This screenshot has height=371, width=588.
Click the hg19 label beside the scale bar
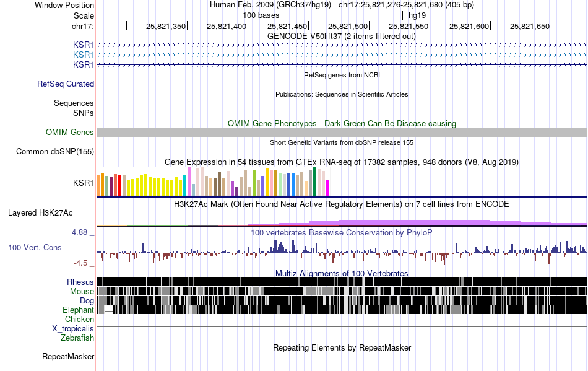[x=417, y=15]
